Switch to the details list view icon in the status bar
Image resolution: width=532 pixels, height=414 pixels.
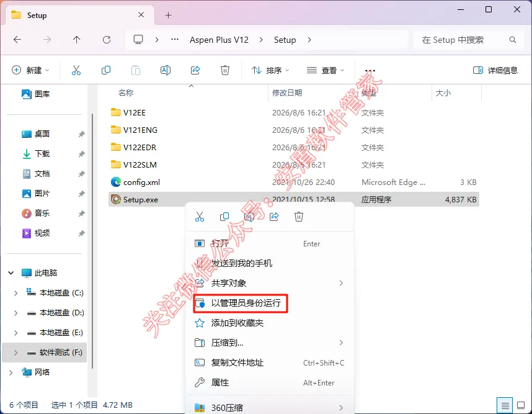[505, 405]
